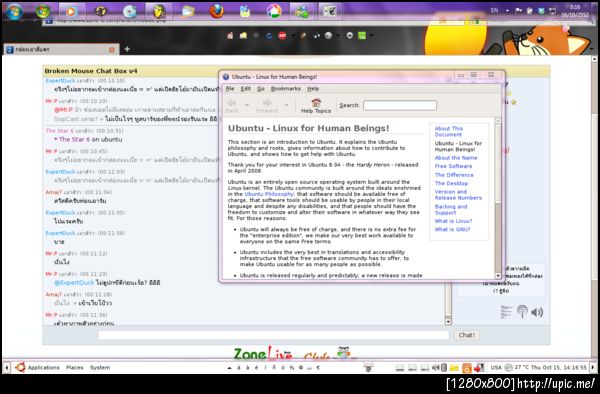600x394 pixels.
Task: Click the browser reload toolbar icon
Action: tap(269, 36)
